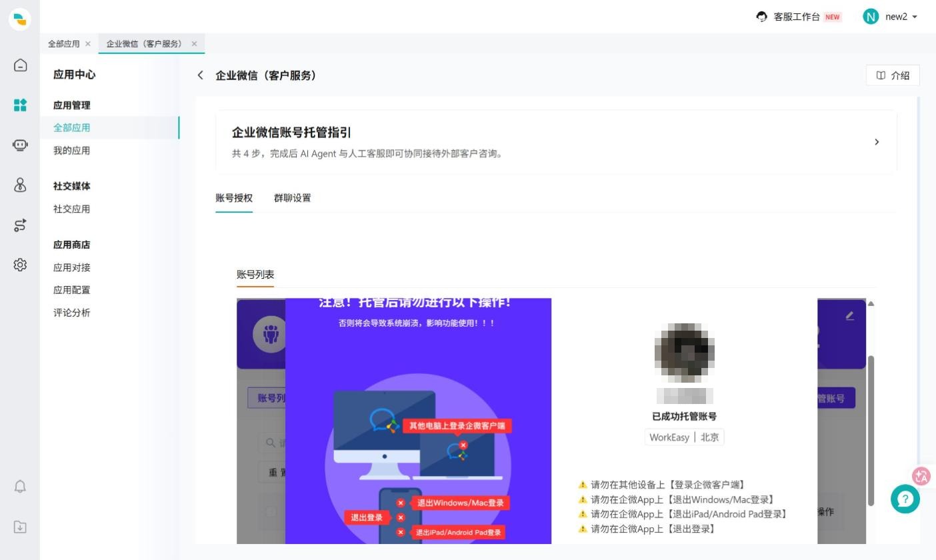
Task: Click the pink translate floating icon
Action: [x=921, y=476]
